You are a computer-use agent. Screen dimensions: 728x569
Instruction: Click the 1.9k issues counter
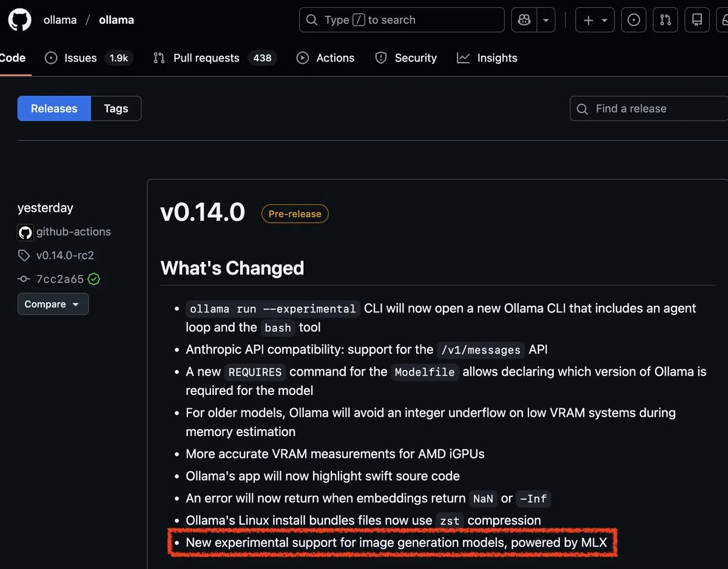point(118,58)
